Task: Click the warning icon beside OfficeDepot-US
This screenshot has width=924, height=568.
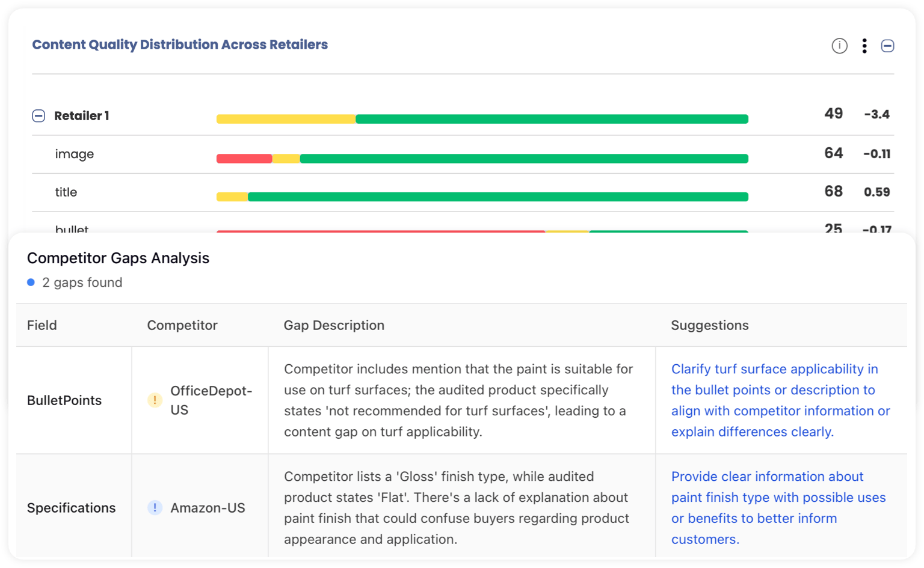Action: click(x=155, y=400)
